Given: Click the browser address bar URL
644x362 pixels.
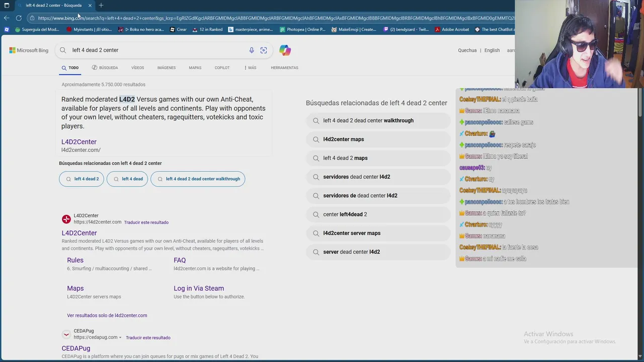Looking at the screenshot, I should pos(276,18).
